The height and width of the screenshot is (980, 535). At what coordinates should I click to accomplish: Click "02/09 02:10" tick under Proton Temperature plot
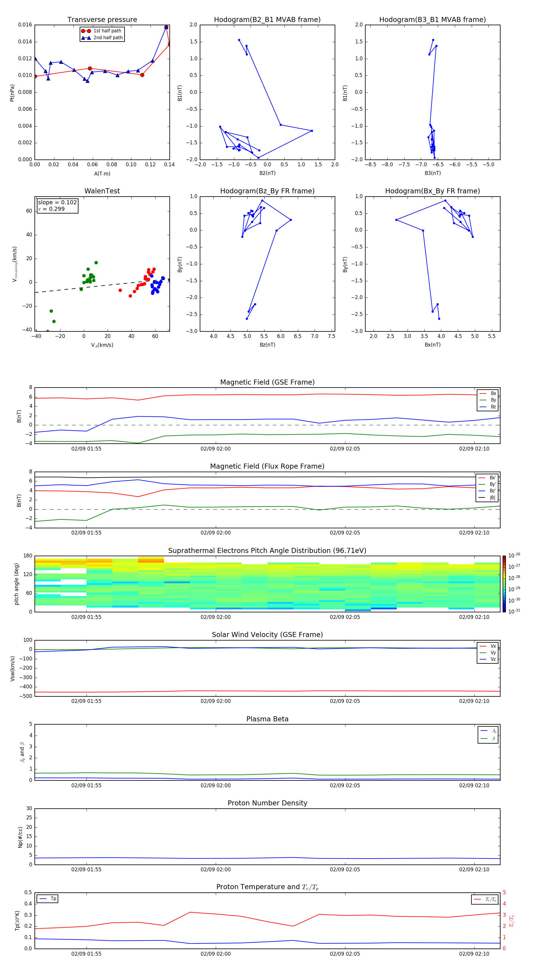[x=474, y=954]
